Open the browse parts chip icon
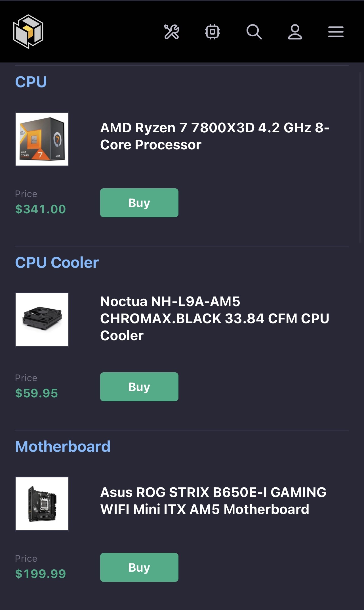Image resolution: width=364 pixels, height=610 pixels. pos(212,32)
